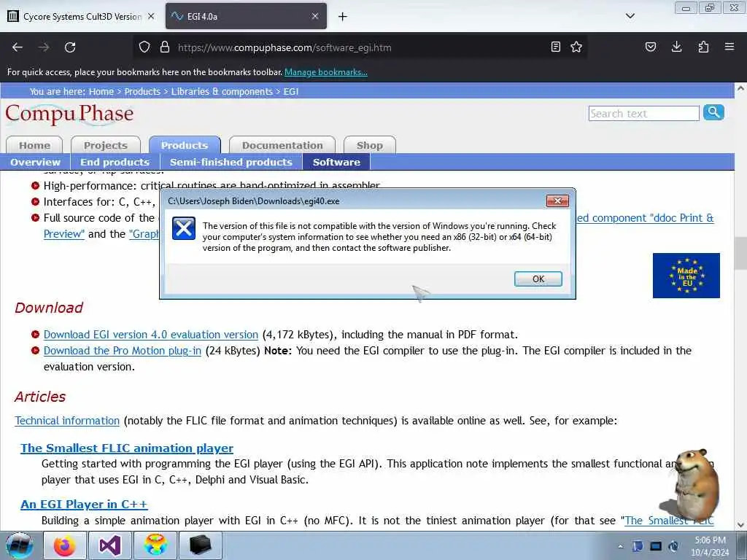Click the page vertical scrollbar thumb
The image size is (747, 560).
pos(740,253)
